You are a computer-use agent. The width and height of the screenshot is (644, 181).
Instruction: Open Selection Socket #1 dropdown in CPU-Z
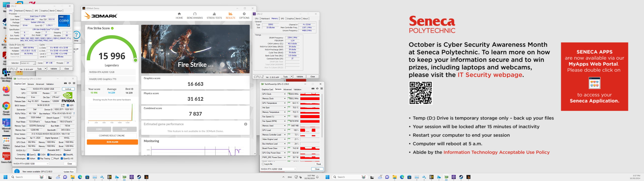point(28,63)
